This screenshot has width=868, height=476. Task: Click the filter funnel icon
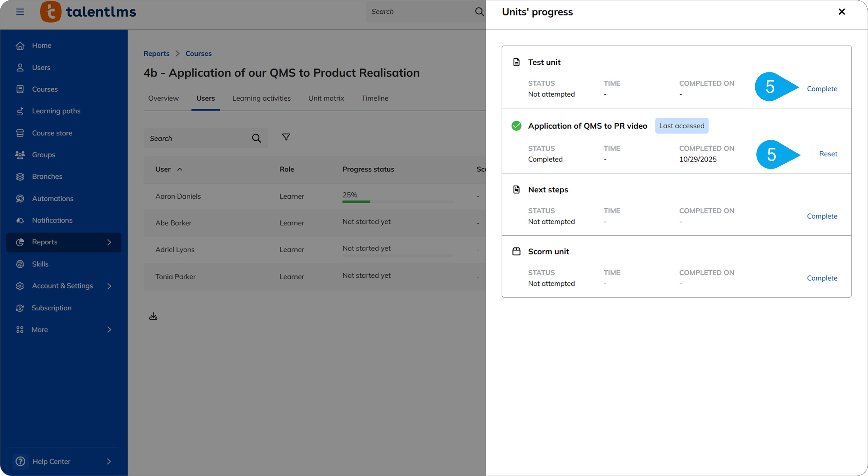(x=286, y=137)
